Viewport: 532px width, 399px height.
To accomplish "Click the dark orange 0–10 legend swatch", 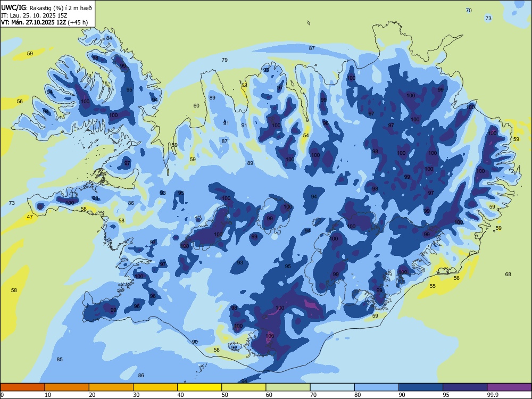I will pyautogui.click(x=22, y=387).
